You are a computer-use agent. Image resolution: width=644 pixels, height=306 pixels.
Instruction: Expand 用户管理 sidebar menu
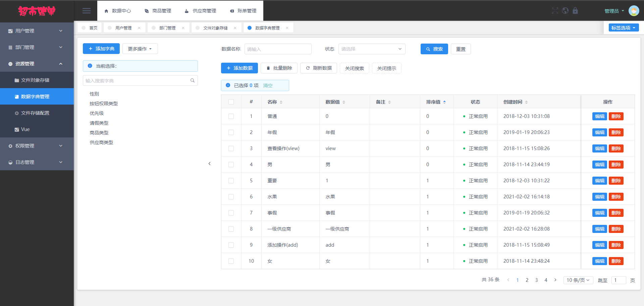(x=37, y=31)
